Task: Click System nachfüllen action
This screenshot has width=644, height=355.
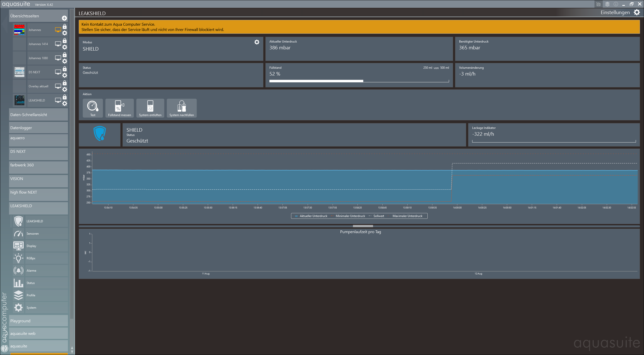Action: click(182, 108)
